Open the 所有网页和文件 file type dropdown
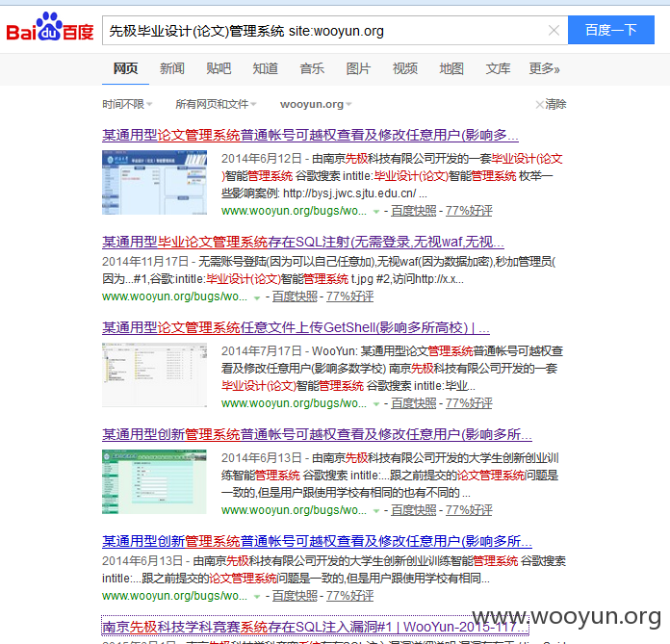The height and width of the screenshot is (644, 670). [216, 104]
